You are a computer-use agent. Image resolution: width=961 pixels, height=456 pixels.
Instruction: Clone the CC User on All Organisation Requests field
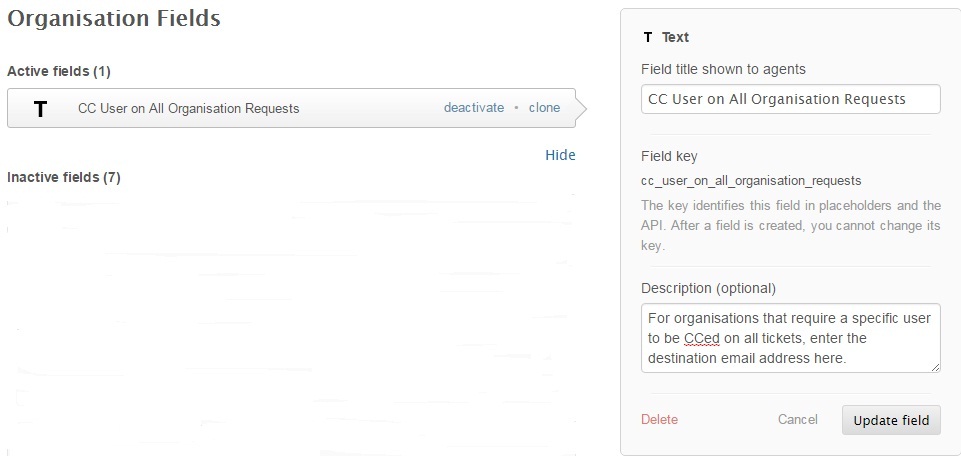pos(544,108)
